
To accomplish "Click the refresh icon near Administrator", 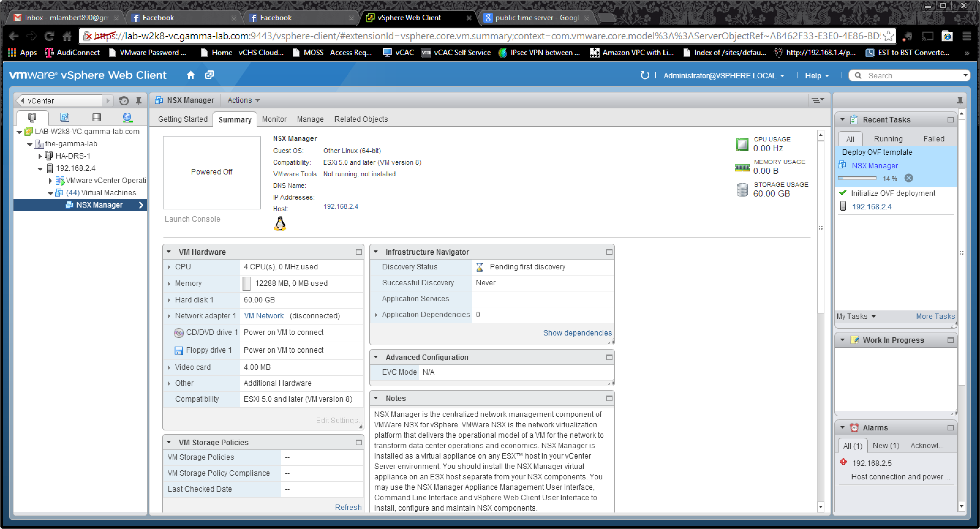I will pos(644,75).
